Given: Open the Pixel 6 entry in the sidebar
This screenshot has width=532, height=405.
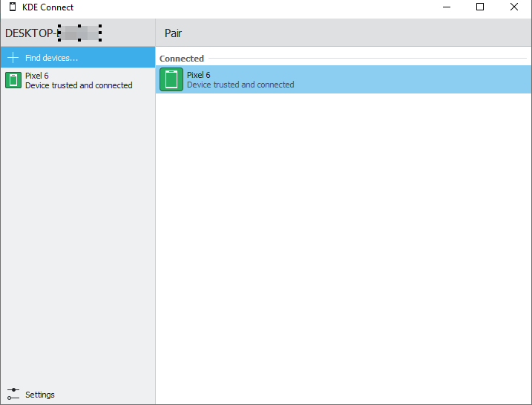Looking at the screenshot, I should [x=78, y=80].
